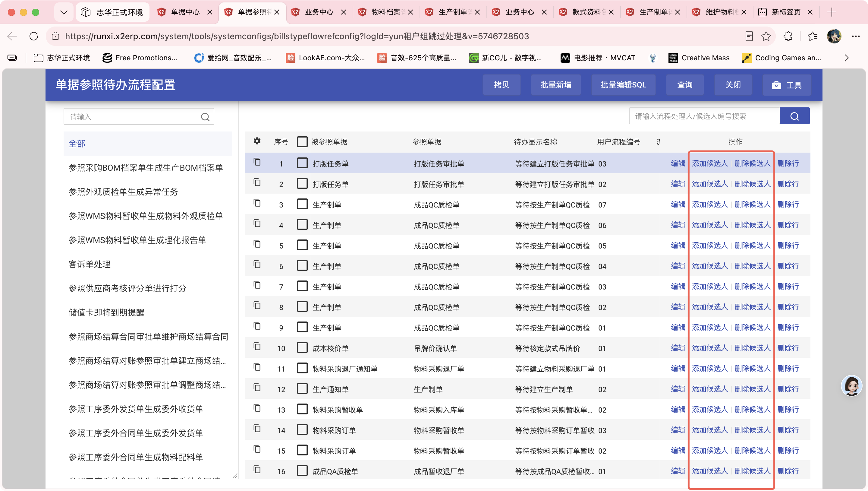Copy row 10 using its copy icon
The image size is (868, 491).
[x=257, y=347]
